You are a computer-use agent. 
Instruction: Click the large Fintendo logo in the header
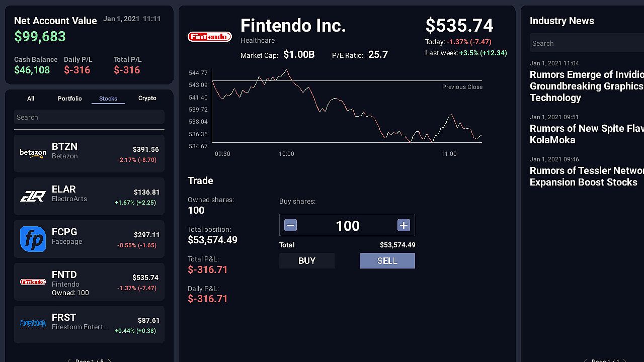click(x=210, y=37)
